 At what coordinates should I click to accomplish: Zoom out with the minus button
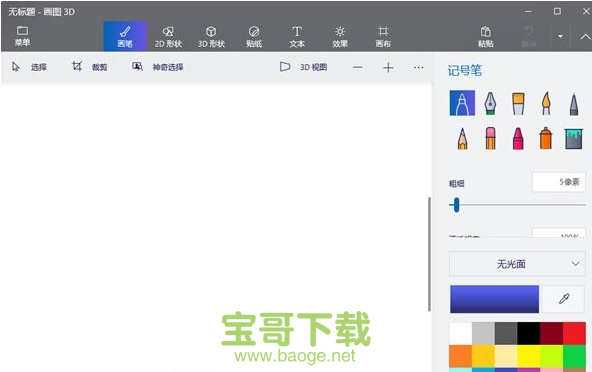pyautogui.click(x=358, y=68)
